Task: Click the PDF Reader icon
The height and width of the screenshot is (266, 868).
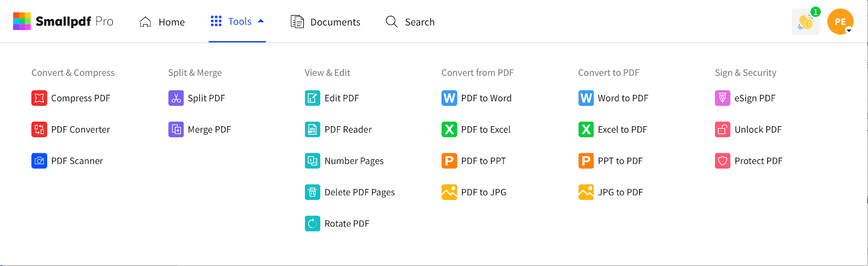Action: point(312,129)
